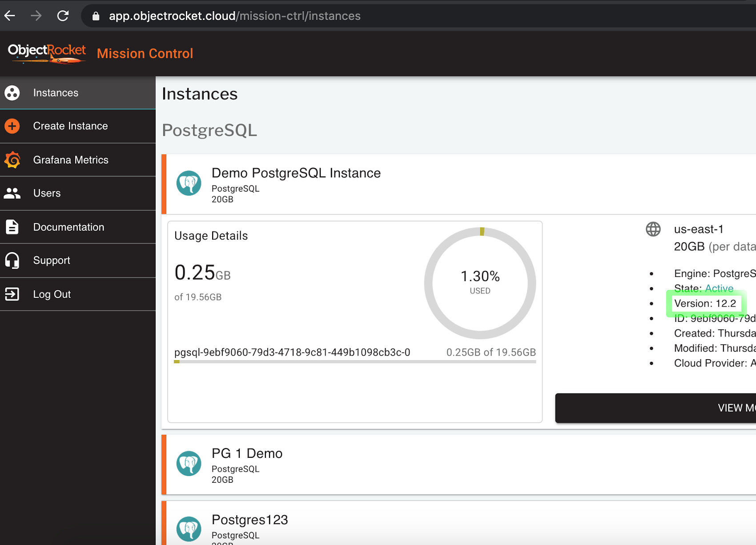Click the orange plus Create Instance icon
This screenshot has height=545, width=756.
[12, 126]
